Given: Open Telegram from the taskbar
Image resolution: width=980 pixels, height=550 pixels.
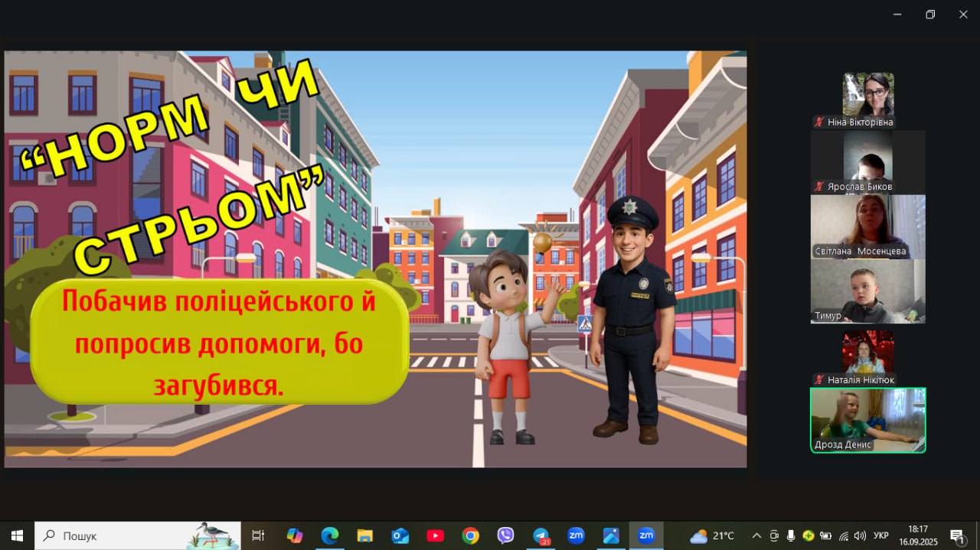Looking at the screenshot, I should [x=541, y=535].
